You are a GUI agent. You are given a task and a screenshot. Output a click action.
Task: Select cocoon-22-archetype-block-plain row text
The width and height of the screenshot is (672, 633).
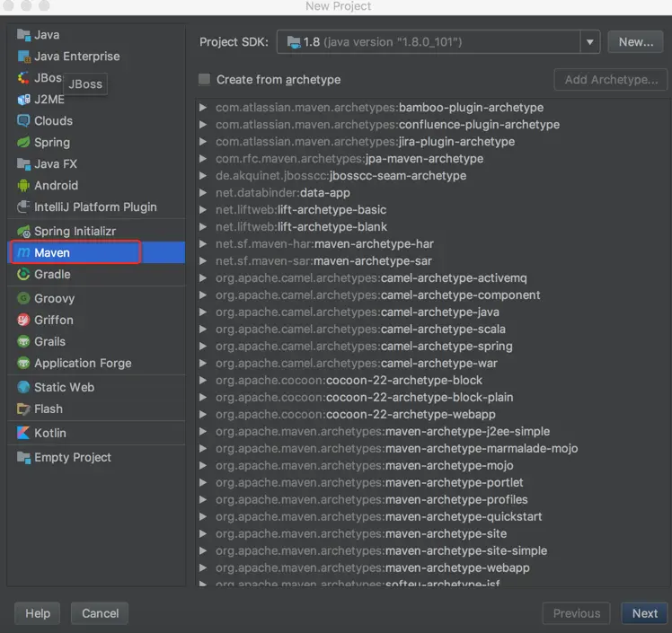click(x=364, y=398)
